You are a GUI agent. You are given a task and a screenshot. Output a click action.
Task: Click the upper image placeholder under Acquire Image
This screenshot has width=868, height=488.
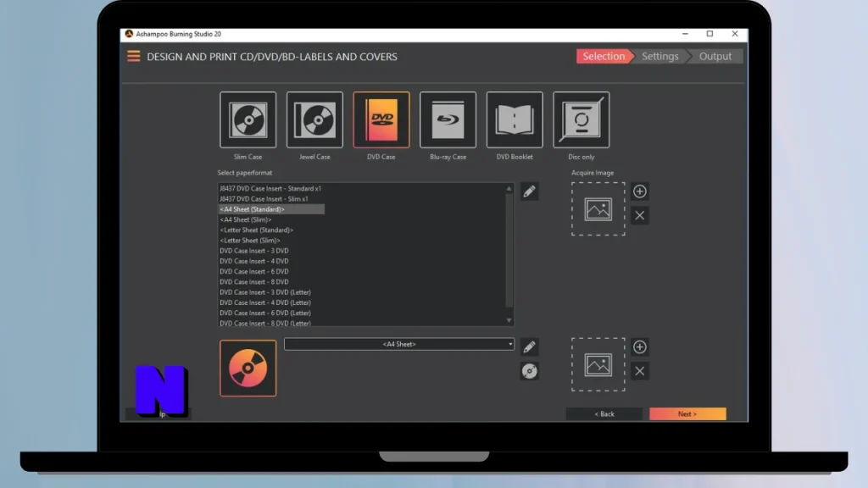click(598, 209)
